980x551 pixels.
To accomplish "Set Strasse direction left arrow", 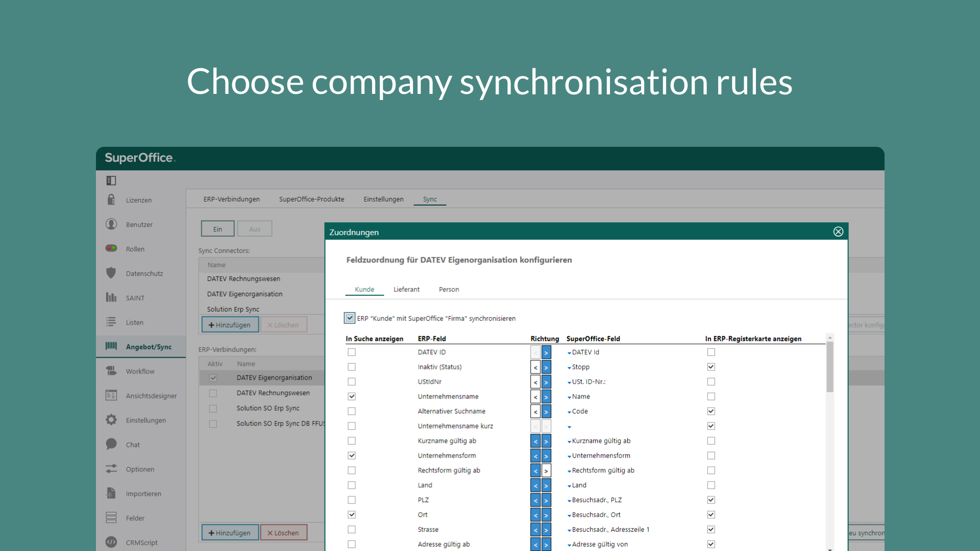I will [x=535, y=530].
